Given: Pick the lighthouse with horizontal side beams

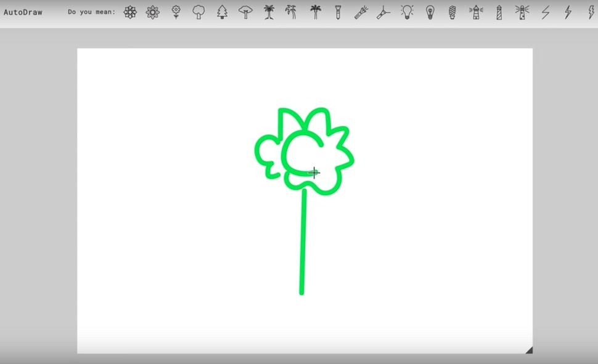Looking at the screenshot, I should (476, 12).
